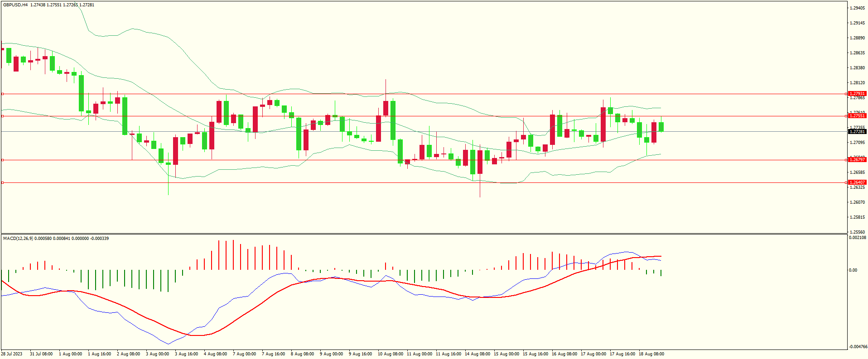
Task: Click the 1.26407 horizontal line price label
Action: point(857,182)
